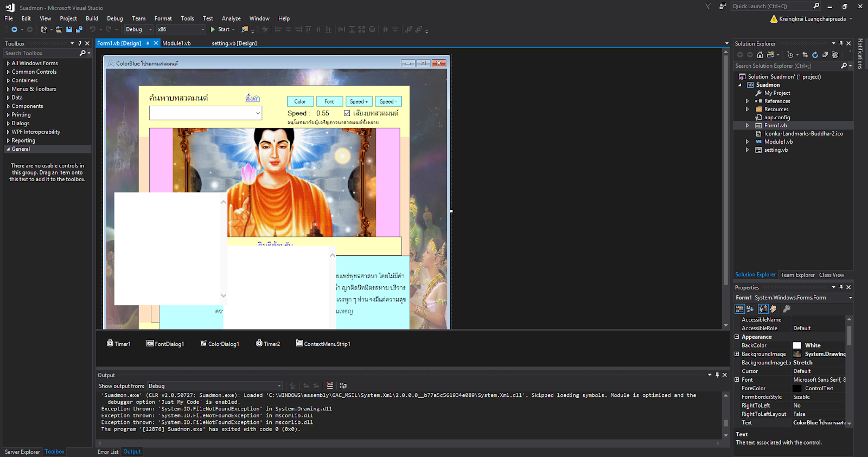Screen dimensions: 868x457
Task: Open the Debug configuration dropdown
Action: 139,29
